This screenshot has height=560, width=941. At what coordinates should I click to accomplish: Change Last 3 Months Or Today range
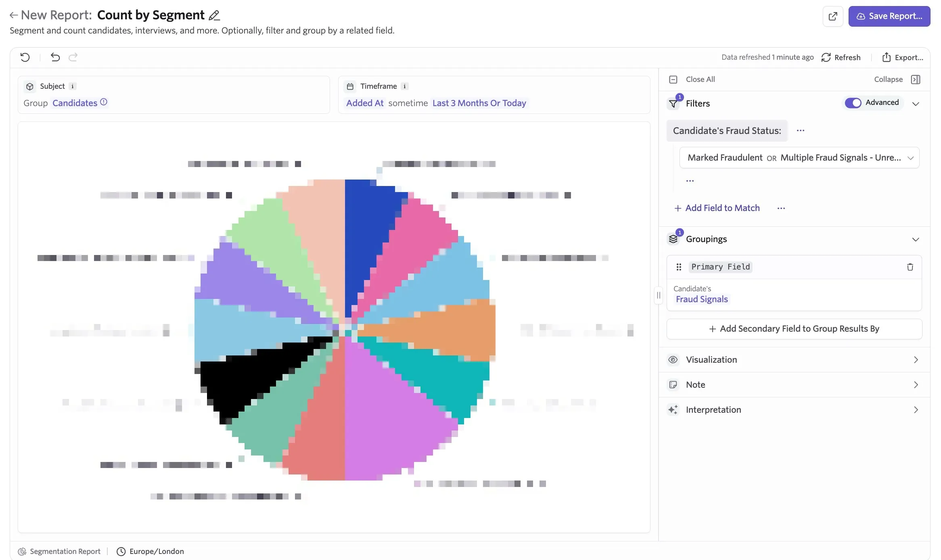click(x=479, y=103)
